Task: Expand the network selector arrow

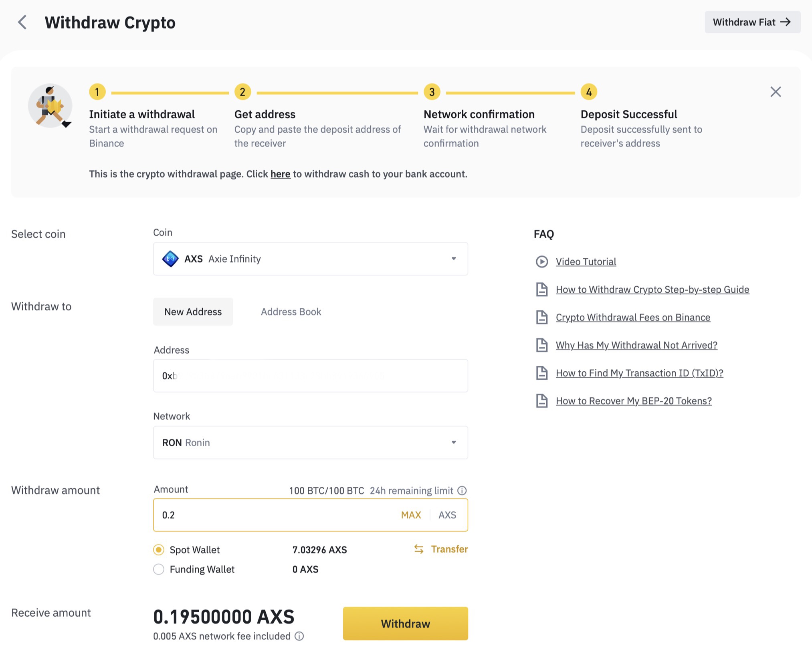Action: point(454,442)
